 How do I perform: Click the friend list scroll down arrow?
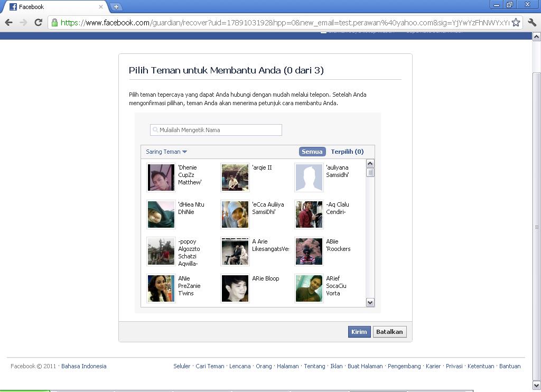(370, 303)
